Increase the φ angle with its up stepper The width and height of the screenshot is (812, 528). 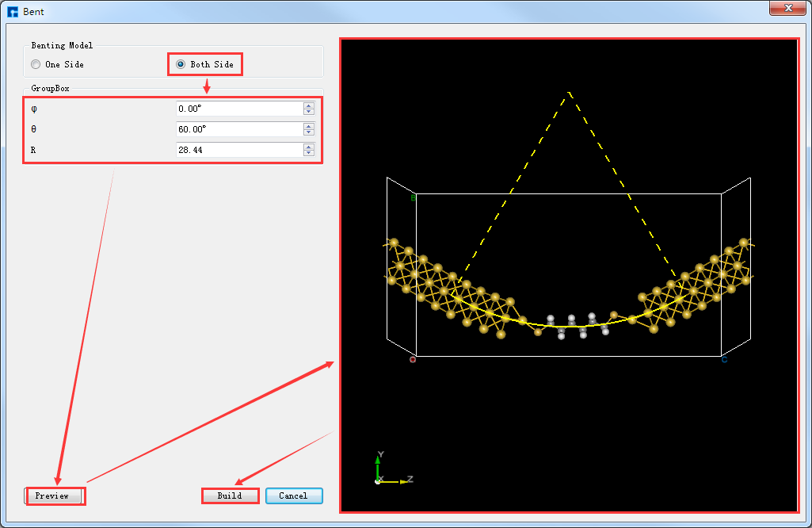(x=308, y=105)
